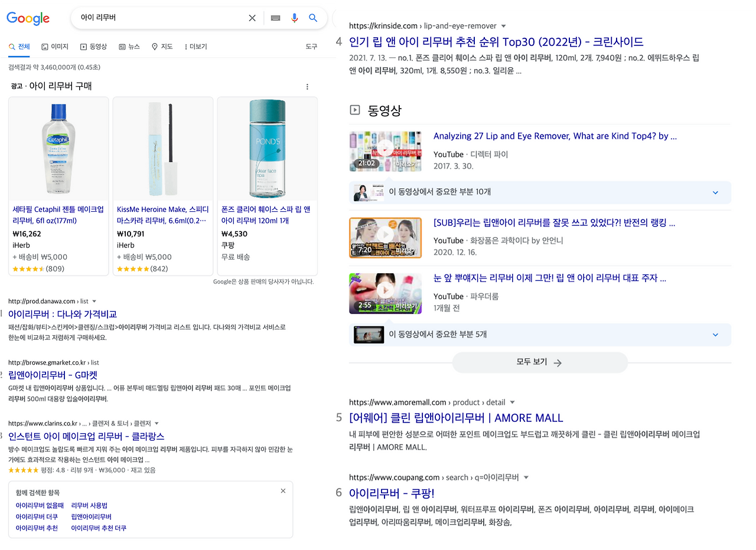
Task: Click the Cetaphil makeup remover product image
Action: [58, 150]
